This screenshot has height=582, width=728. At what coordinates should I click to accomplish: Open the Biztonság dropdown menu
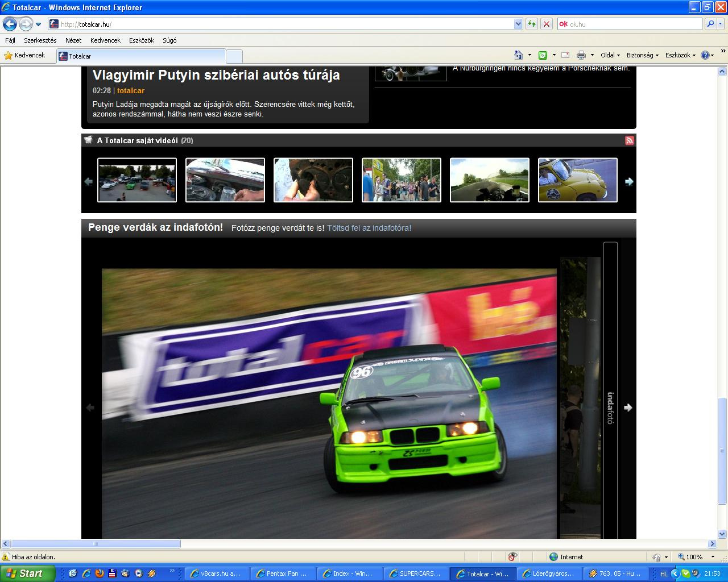pos(643,55)
